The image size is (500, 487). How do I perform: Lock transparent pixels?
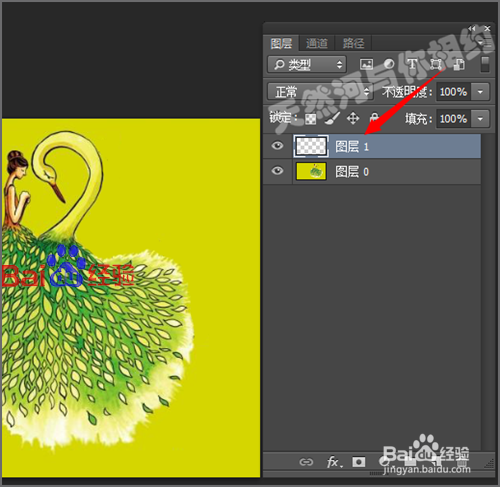pyautogui.click(x=311, y=119)
